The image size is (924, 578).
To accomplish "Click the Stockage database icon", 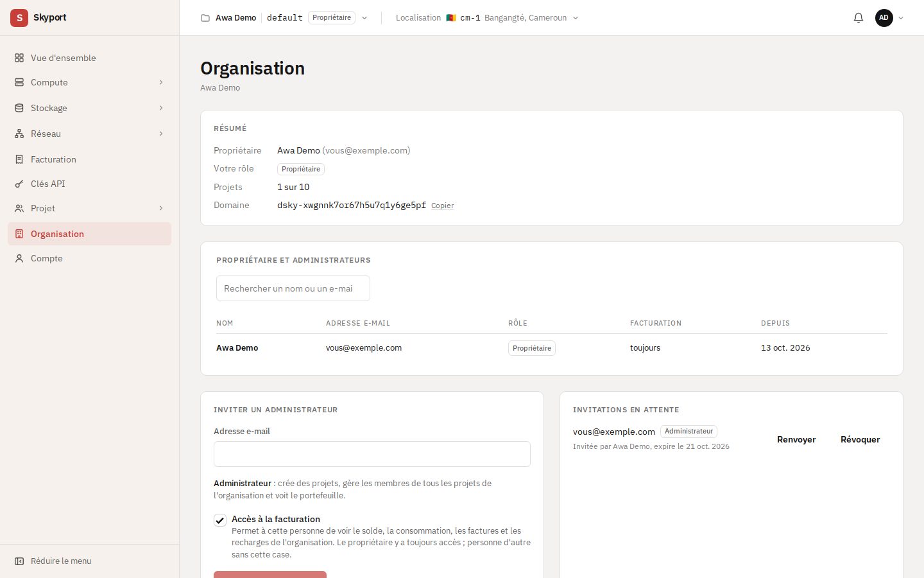I will click(19, 108).
